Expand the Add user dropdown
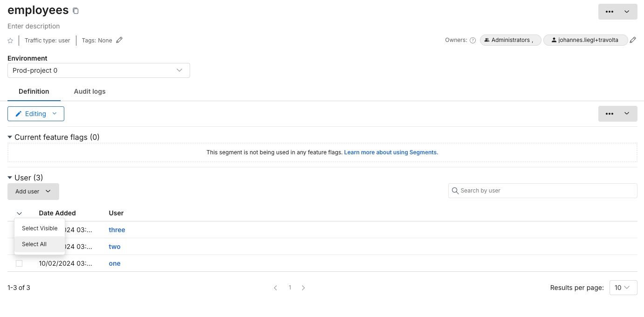Screen dimensions: 644x317 pos(33,192)
